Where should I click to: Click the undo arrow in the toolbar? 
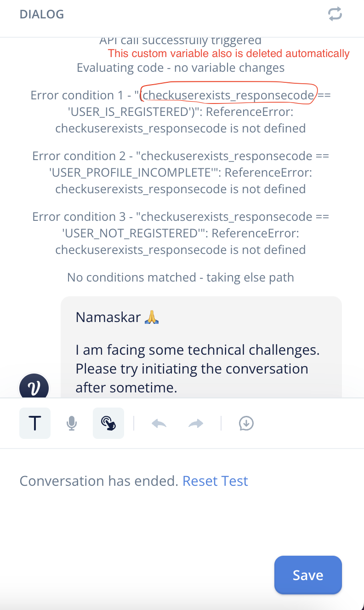click(x=159, y=423)
